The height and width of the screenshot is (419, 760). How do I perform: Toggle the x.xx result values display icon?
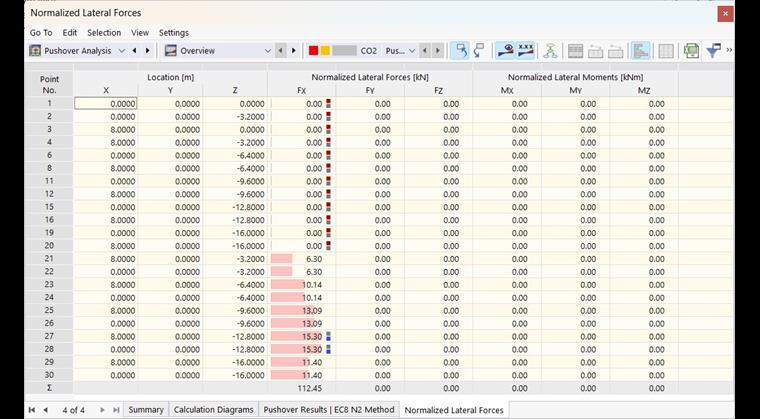(525, 50)
